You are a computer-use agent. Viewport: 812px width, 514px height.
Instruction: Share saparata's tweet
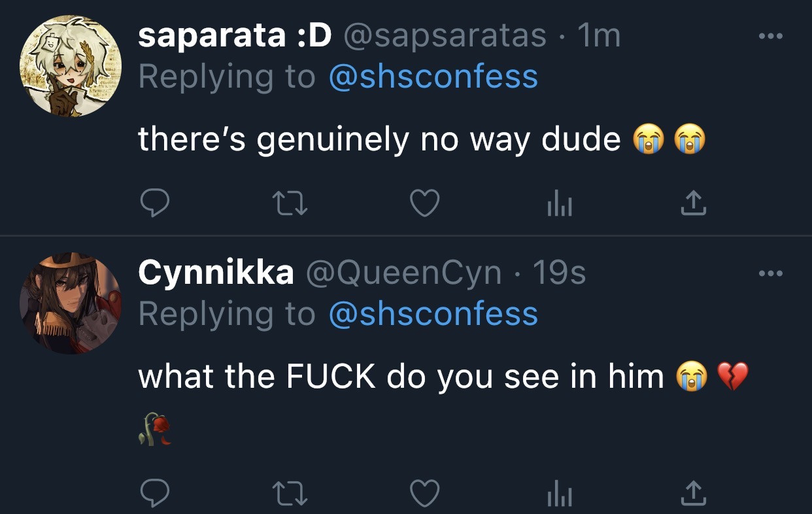[x=694, y=204]
